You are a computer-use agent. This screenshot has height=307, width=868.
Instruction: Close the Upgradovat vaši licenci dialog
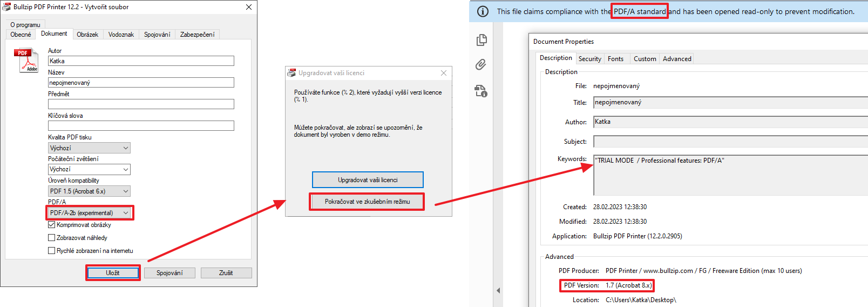444,73
